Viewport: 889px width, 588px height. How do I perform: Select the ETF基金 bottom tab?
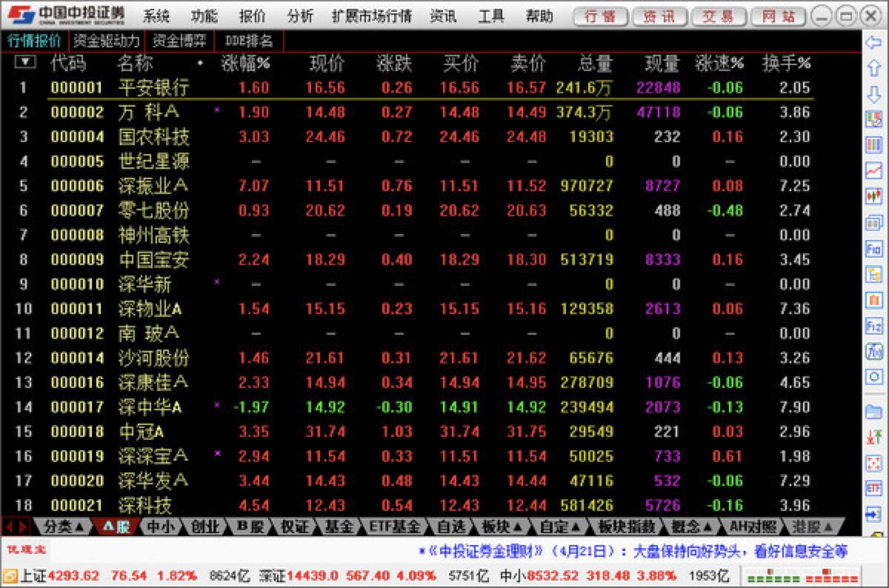(396, 527)
